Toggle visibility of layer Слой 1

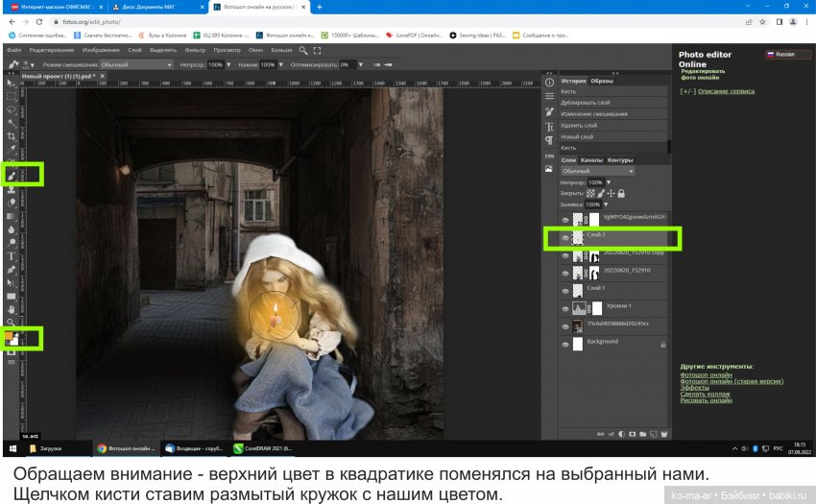565,291
